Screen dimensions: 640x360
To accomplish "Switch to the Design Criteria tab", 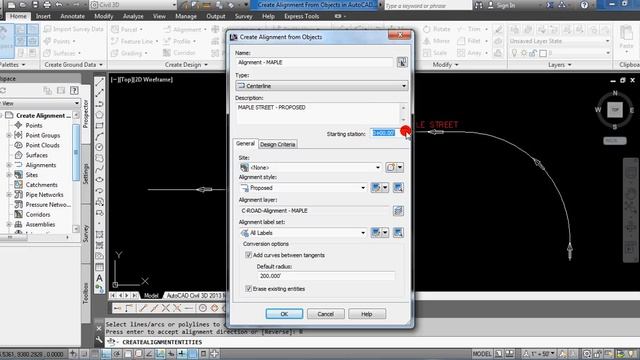I will click(278, 144).
